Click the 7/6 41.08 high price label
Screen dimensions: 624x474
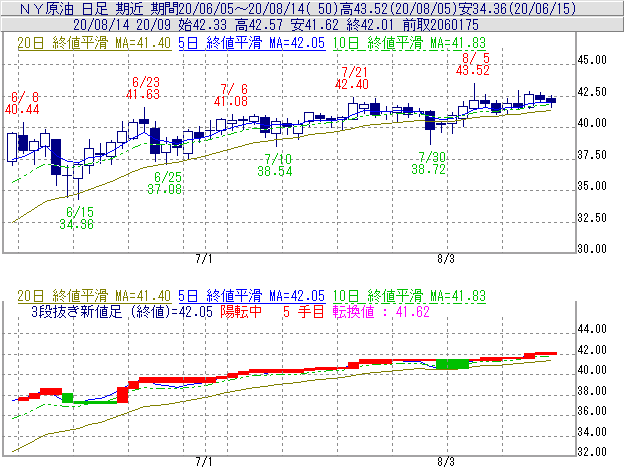pos(231,95)
